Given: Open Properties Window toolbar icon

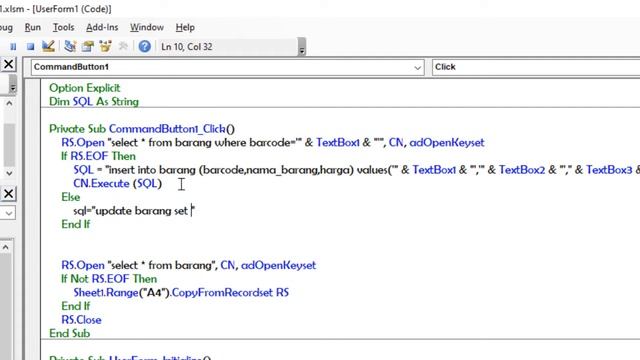Looking at the screenshot, I should tap(87, 46).
